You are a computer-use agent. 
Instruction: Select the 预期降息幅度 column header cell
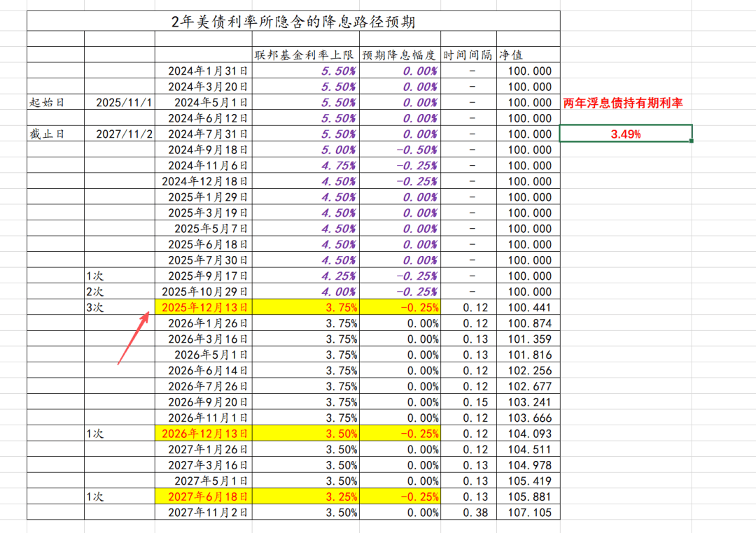399,55
